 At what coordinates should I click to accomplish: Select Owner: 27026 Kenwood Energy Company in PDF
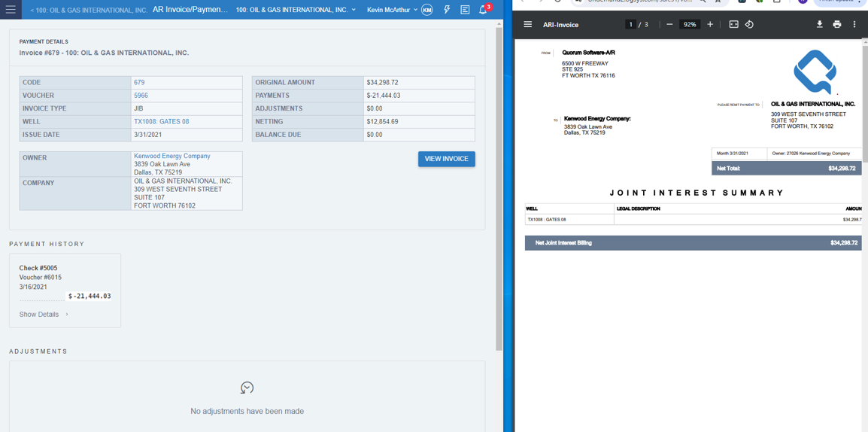tap(811, 153)
